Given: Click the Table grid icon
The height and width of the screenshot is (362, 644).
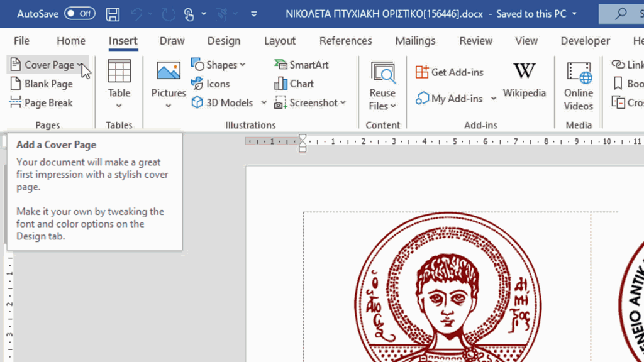Looking at the screenshot, I should (x=119, y=71).
